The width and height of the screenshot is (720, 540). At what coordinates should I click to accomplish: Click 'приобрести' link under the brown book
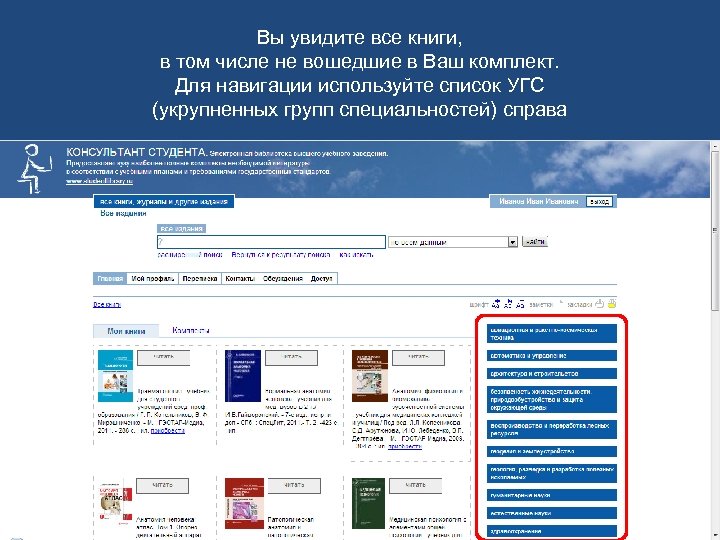[405, 446]
